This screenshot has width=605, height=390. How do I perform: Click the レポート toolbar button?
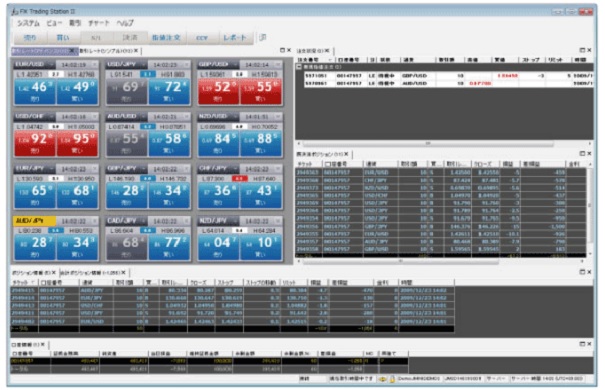(x=235, y=37)
